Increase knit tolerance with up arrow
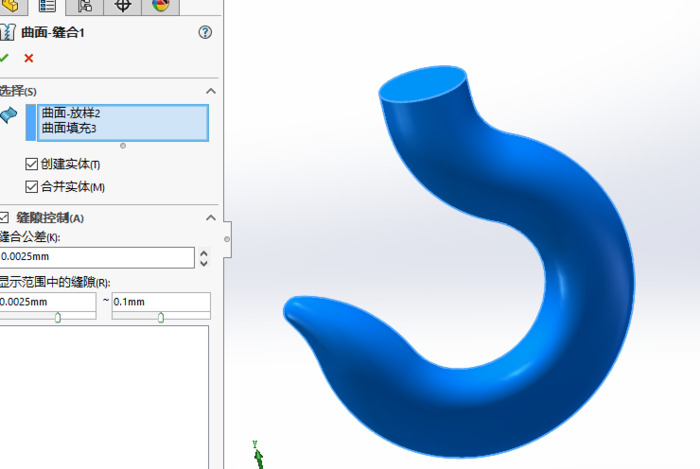Image resolution: width=700 pixels, height=469 pixels. [x=204, y=253]
